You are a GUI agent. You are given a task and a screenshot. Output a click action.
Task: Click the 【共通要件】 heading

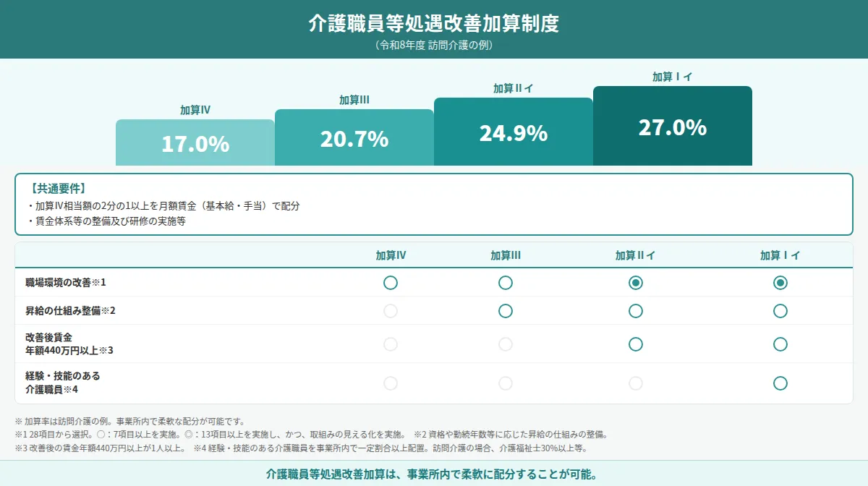[x=58, y=189]
